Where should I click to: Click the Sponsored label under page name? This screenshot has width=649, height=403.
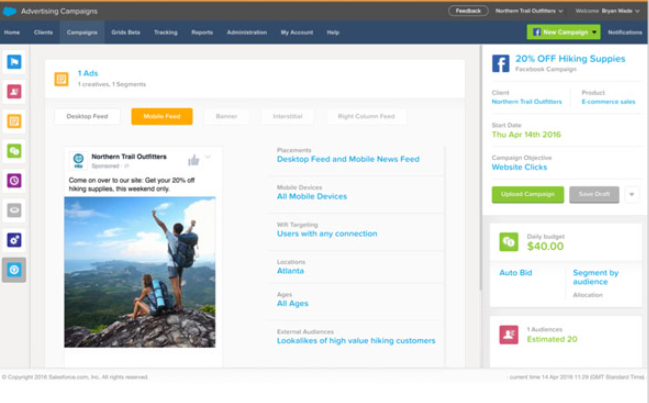tap(106, 166)
